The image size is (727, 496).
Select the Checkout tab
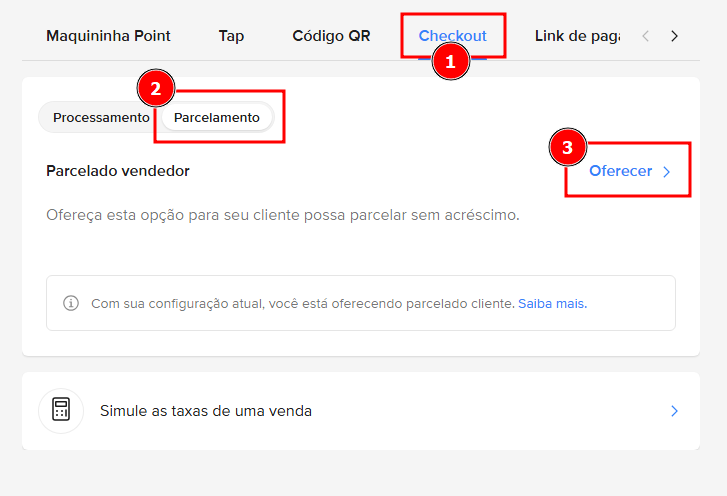click(x=453, y=36)
